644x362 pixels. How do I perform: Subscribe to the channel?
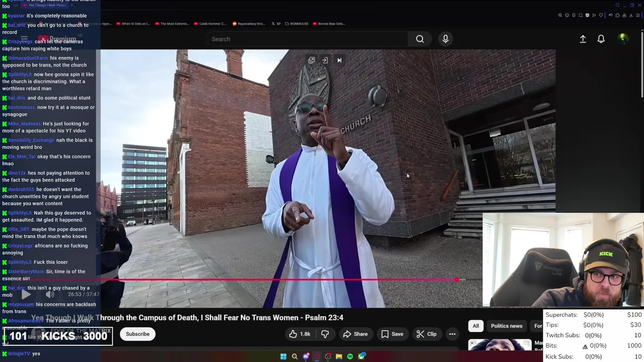tap(137, 334)
